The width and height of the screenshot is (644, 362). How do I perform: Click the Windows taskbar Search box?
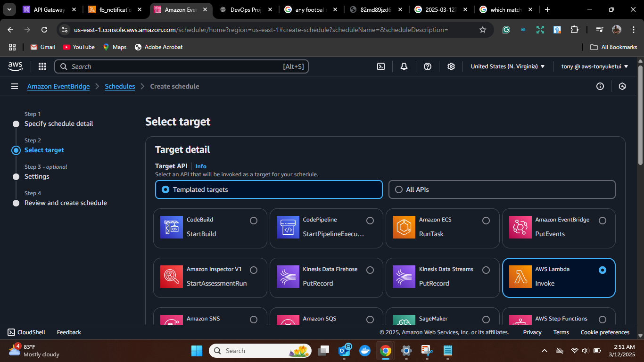(260, 351)
